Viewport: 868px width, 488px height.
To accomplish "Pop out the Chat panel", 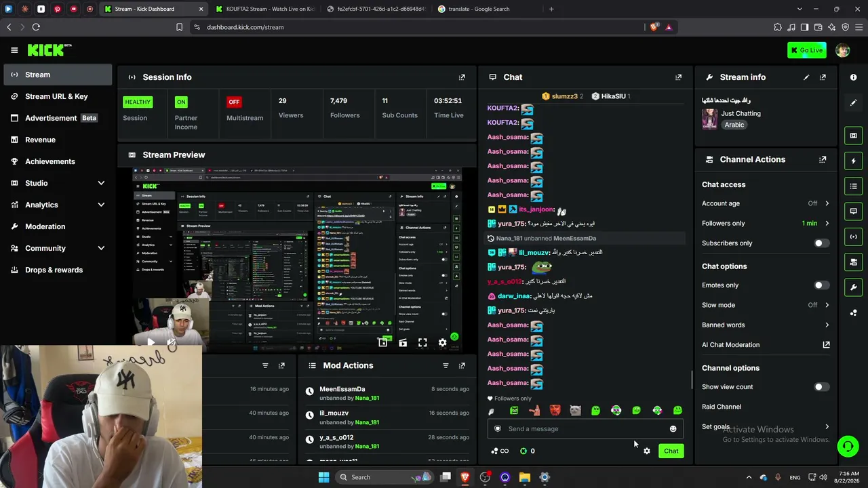I will click(678, 77).
